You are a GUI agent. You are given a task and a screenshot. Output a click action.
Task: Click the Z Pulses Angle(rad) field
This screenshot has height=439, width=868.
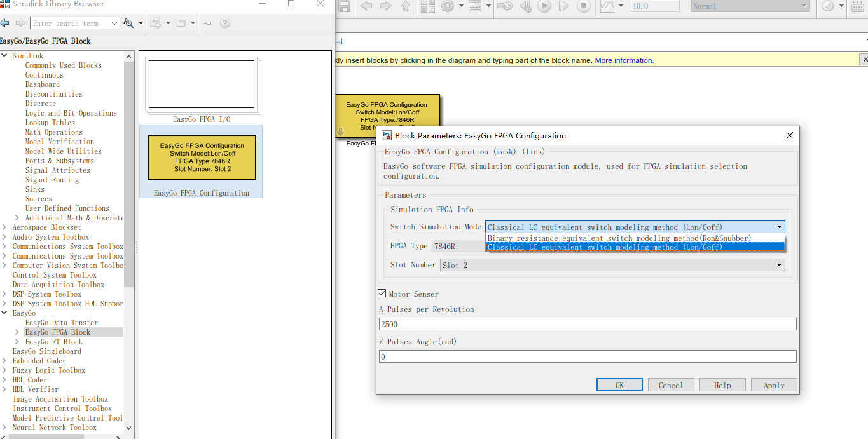588,356
